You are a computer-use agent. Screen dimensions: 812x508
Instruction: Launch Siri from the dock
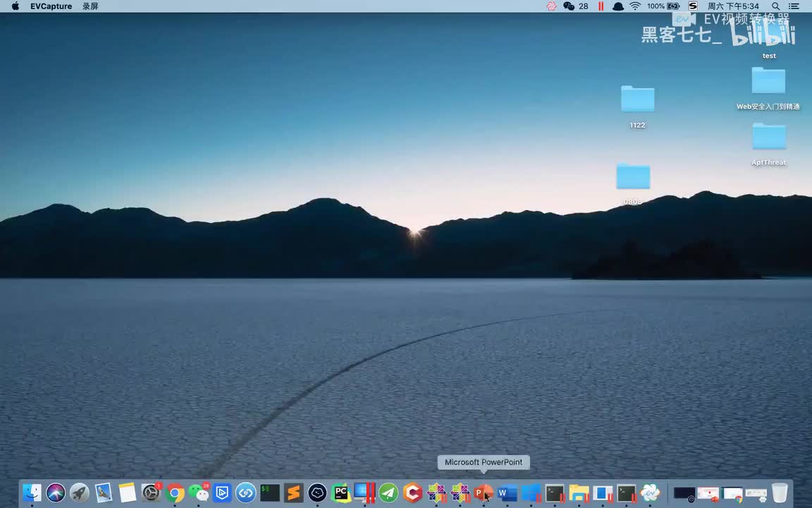(x=56, y=492)
